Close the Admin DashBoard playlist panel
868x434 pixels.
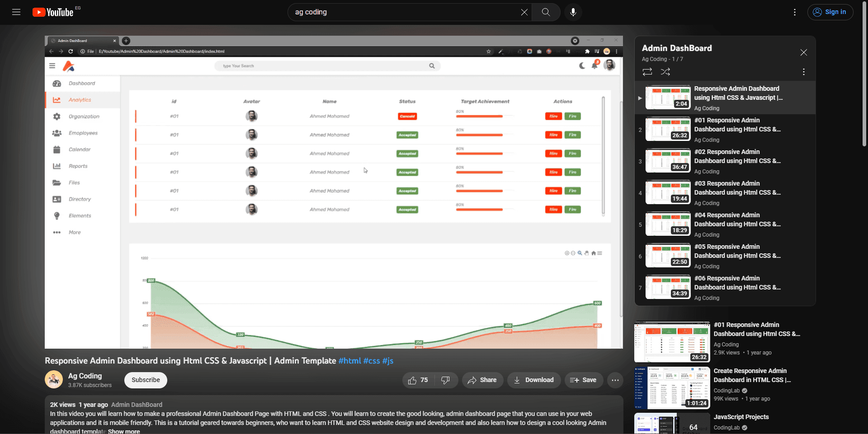[803, 52]
